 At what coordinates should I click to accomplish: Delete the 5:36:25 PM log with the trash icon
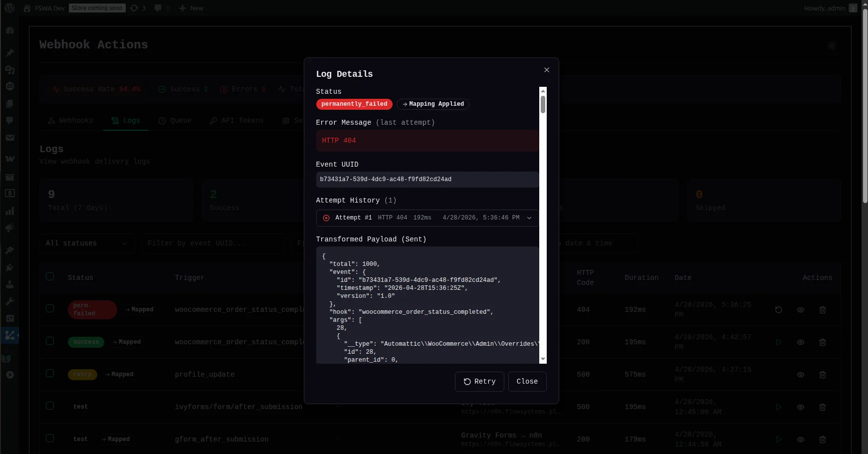pyautogui.click(x=823, y=310)
